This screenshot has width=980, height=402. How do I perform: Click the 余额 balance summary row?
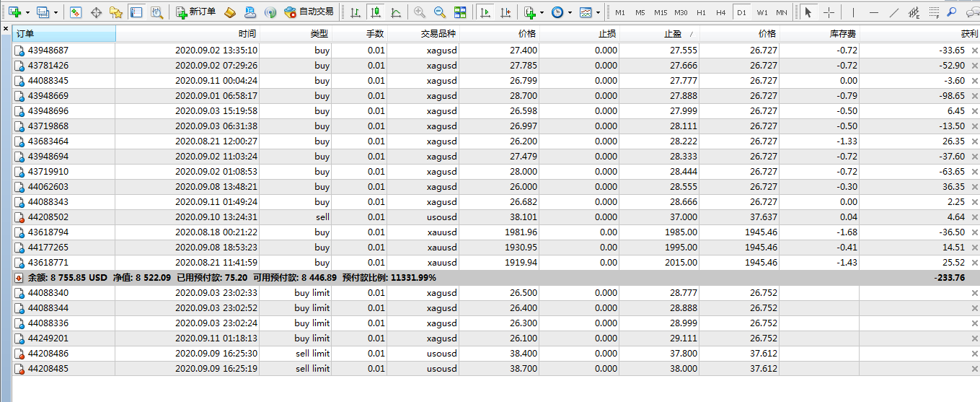496,278
